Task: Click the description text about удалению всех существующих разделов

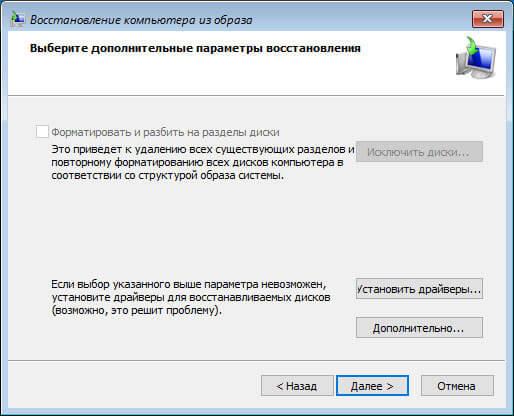Action: coord(203,162)
